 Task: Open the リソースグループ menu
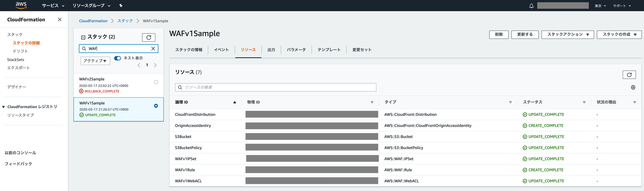tap(91, 5)
